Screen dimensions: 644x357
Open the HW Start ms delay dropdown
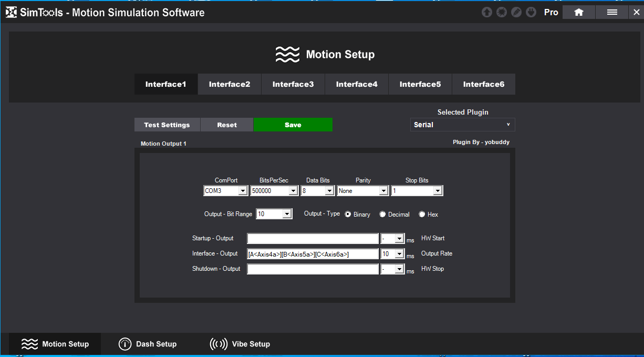pos(392,239)
